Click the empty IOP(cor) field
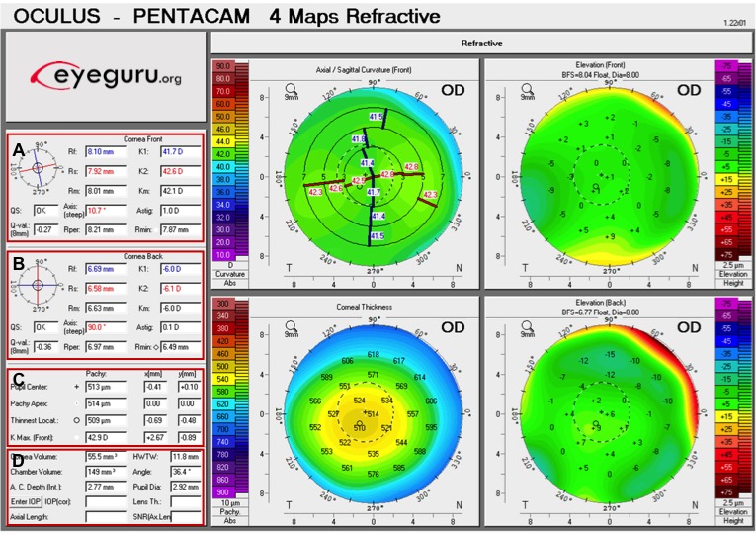The width and height of the screenshot is (756, 535). 106,501
